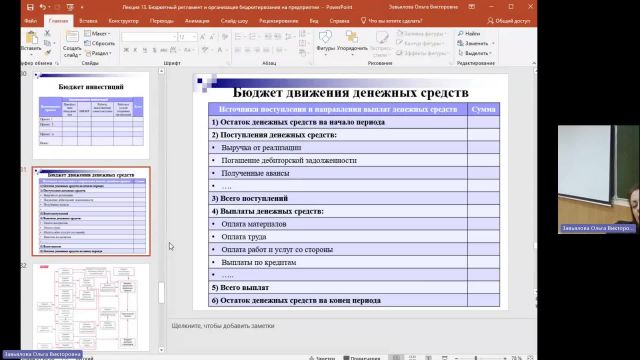The image size is (640, 360).
Task: Click the Общий доступ share button
Action: [x=509, y=21]
